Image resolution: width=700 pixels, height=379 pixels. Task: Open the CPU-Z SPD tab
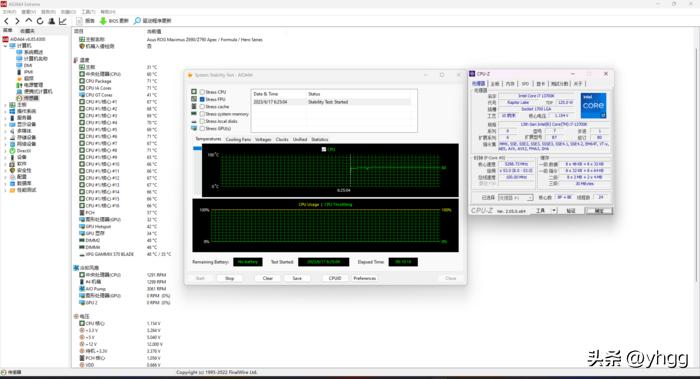click(525, 84)
